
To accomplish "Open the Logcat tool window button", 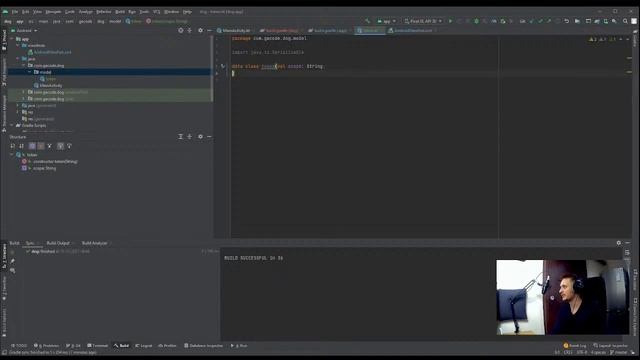I will [x=144, y=346].
